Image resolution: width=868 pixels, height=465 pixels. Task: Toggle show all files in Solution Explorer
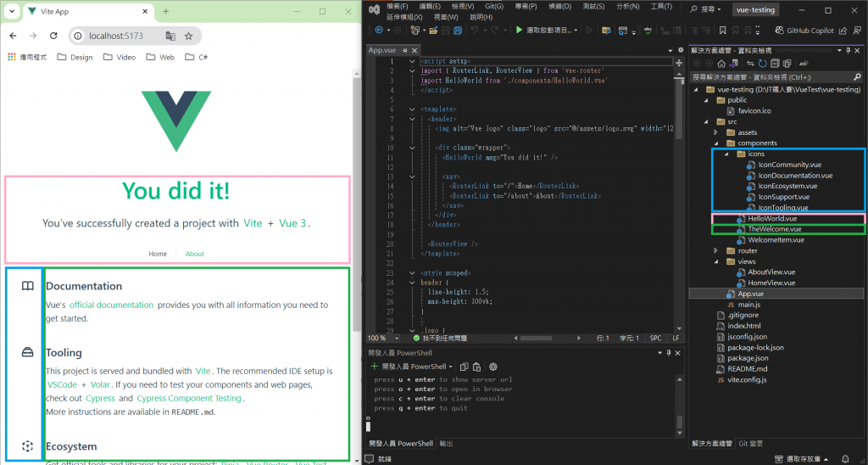[787, 63]
